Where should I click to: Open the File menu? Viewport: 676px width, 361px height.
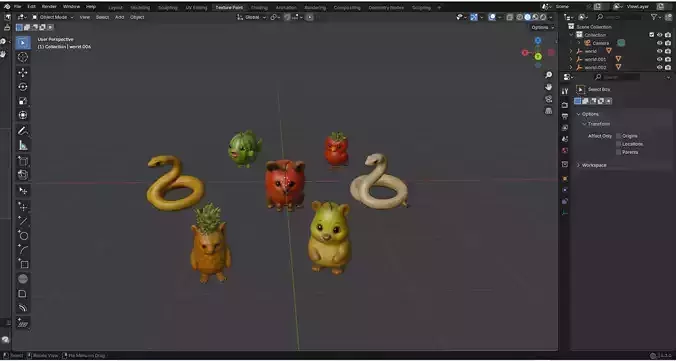17,7
